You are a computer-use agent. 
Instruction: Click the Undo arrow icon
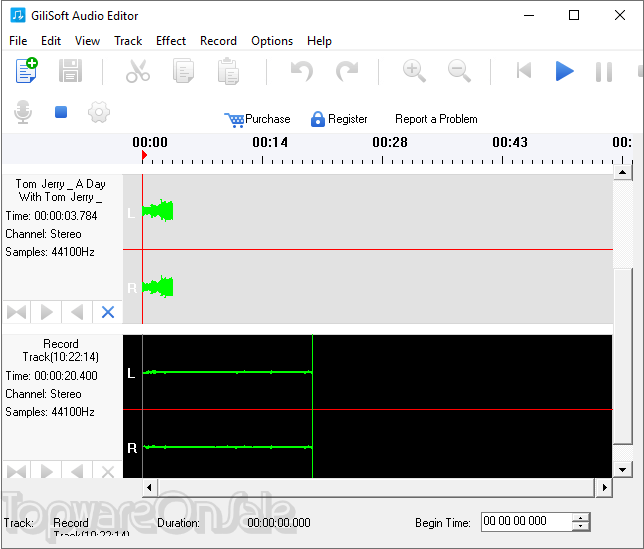(302, 71)
